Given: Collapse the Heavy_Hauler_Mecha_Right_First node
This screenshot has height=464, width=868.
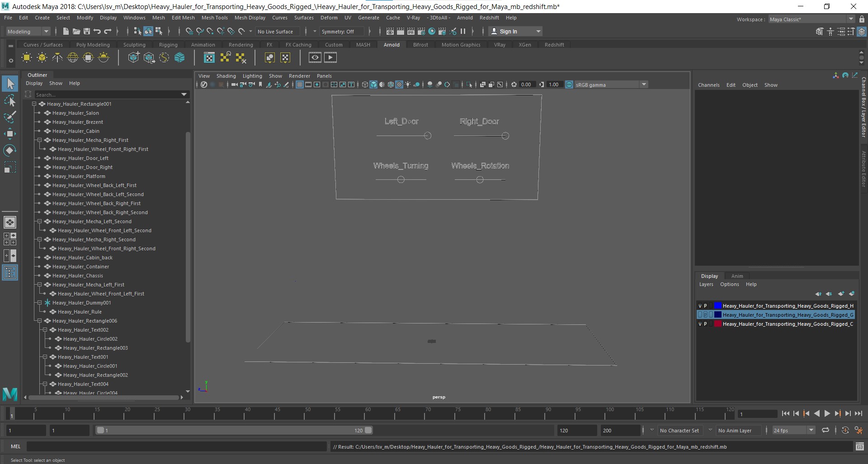Looking at the screenshot, I should pyautogui.click(x=39, y=140).
